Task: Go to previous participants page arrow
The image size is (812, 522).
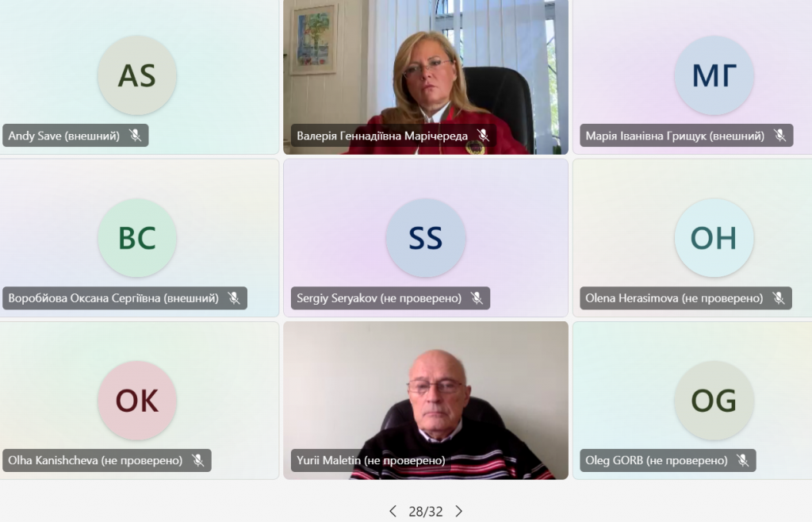Action: coord(393,512)
